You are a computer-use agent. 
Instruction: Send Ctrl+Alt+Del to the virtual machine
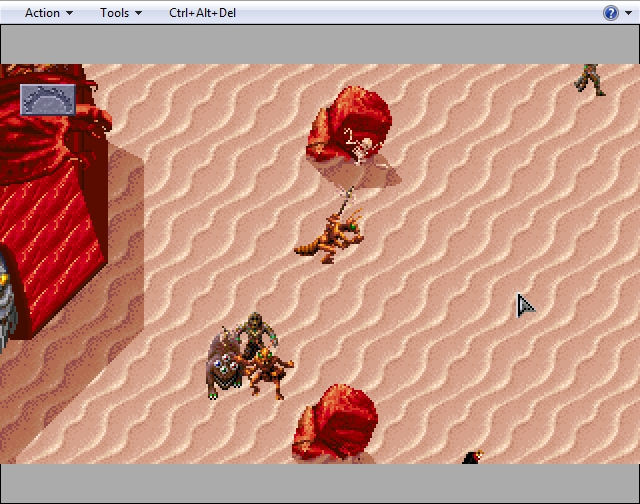[x=202, y=13]
